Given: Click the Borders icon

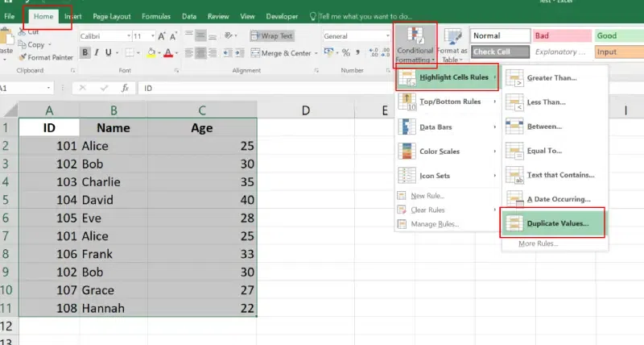Looking at the screenshot, I should pos(130,52).
